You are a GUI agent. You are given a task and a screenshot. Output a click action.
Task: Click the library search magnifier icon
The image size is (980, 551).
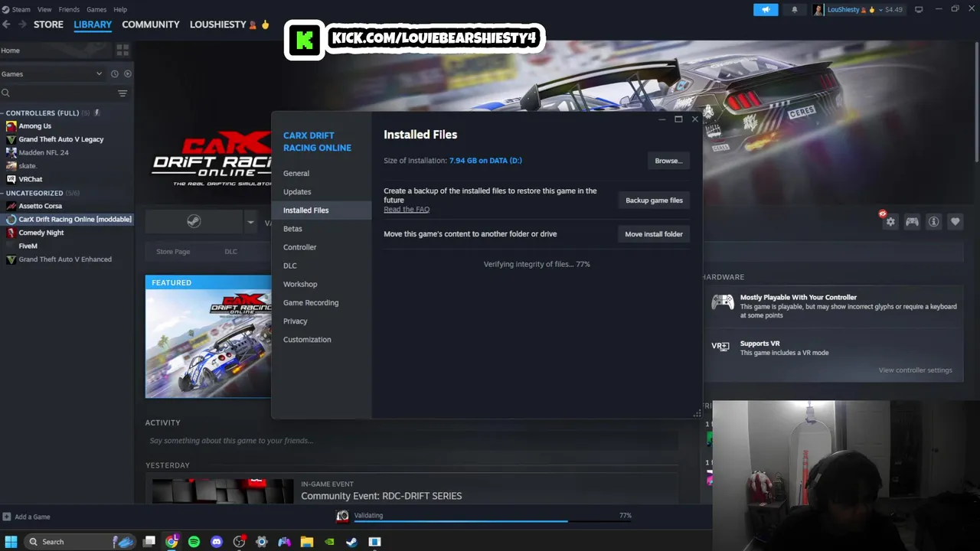click(5, 93)
